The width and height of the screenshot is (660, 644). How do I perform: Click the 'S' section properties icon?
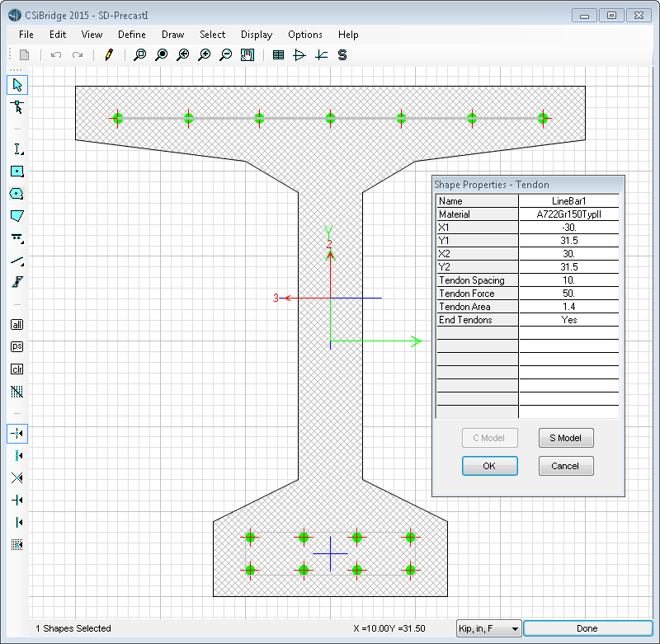click(342, 55)
